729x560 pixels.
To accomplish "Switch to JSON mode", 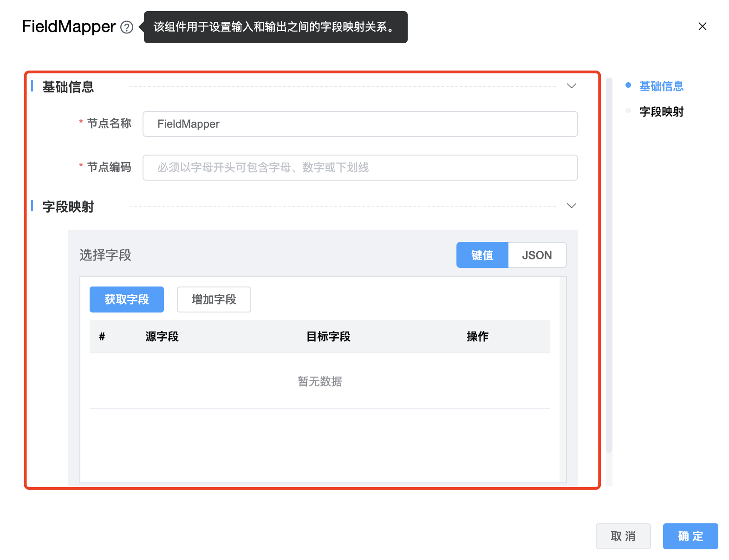I will click(x=537, y=255).
